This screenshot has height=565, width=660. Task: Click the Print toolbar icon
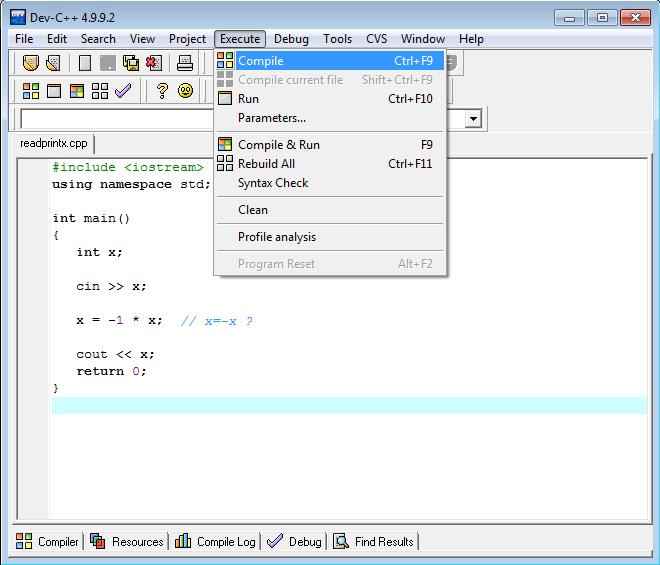coord(185,63)
